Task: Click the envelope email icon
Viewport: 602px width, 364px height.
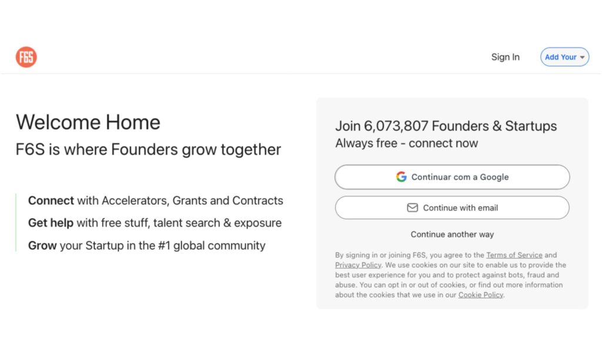Action: point(413,208)
